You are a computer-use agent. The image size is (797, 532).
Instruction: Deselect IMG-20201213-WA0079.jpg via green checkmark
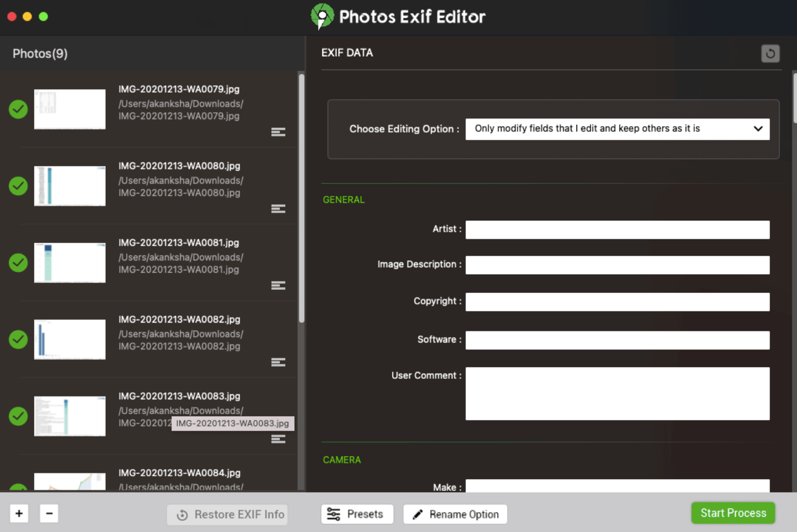coord(18,109)
